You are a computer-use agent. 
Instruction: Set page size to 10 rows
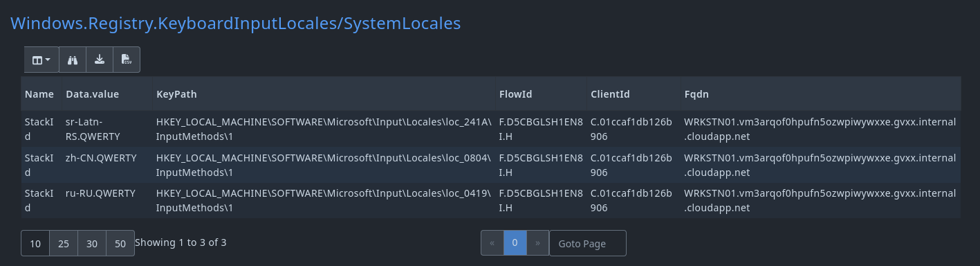click(x=35, y=244)
